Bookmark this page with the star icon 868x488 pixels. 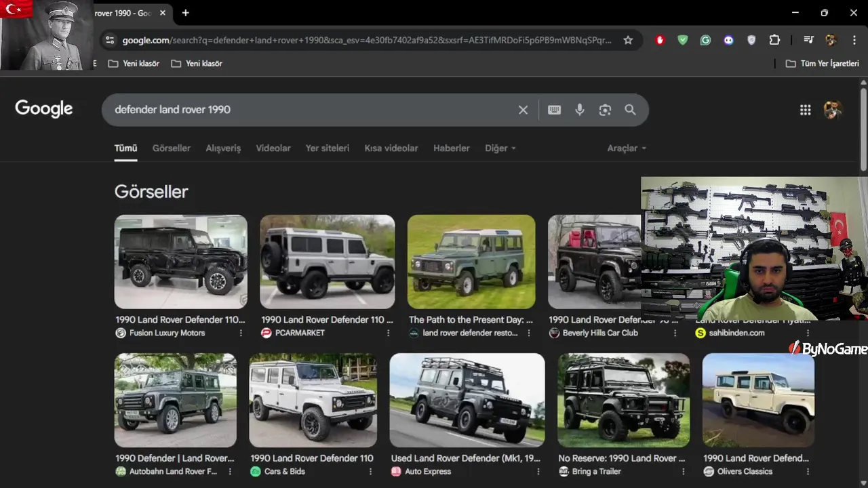click(x=628, y=40)
